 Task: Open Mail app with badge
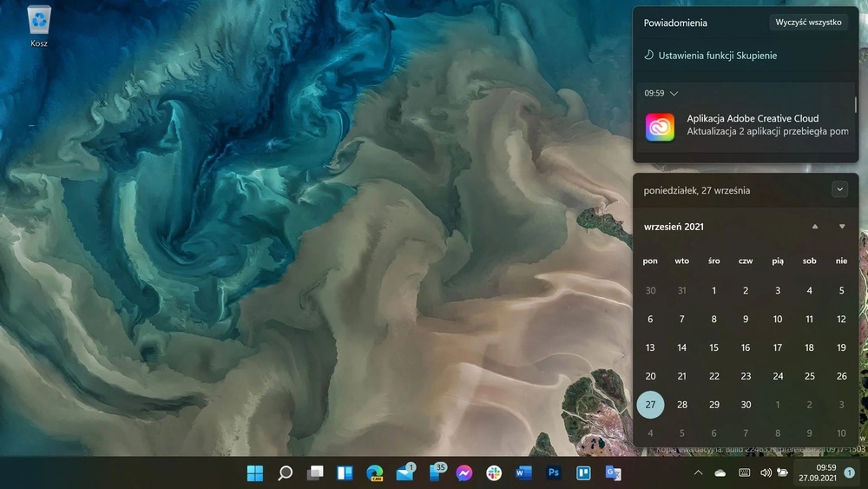click(x=405, y=472)
